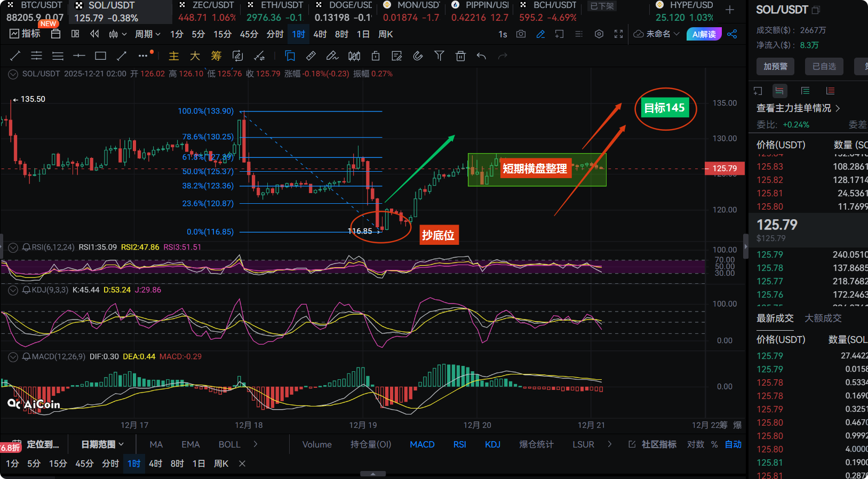Open the AI解读 analysis button

click(x=704, y=34)
